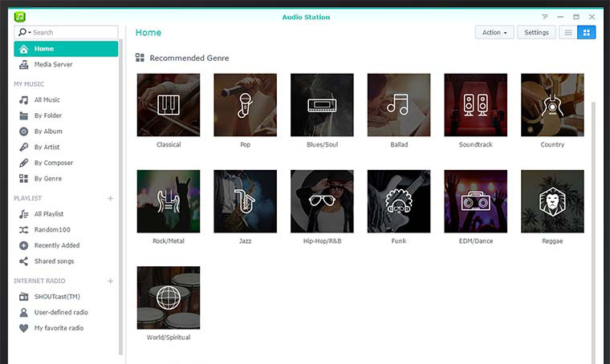
Task: Click the help question mark button
Action: pos(545,17)
